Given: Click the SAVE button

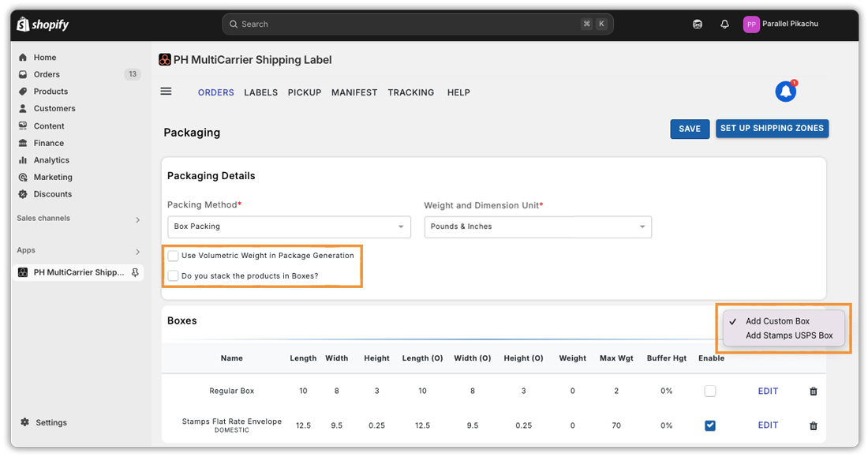Looking at the screenshot, I should (690, 129).
